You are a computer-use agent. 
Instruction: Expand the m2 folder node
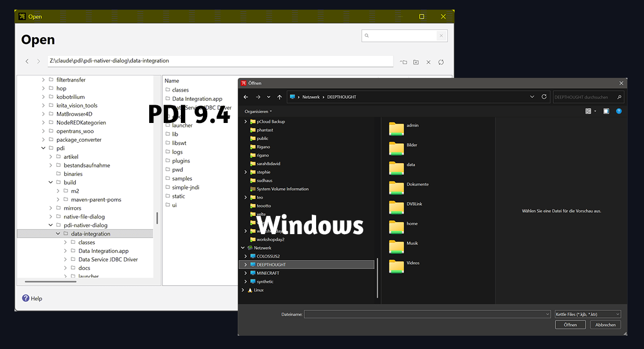click(x=58, y=191)
